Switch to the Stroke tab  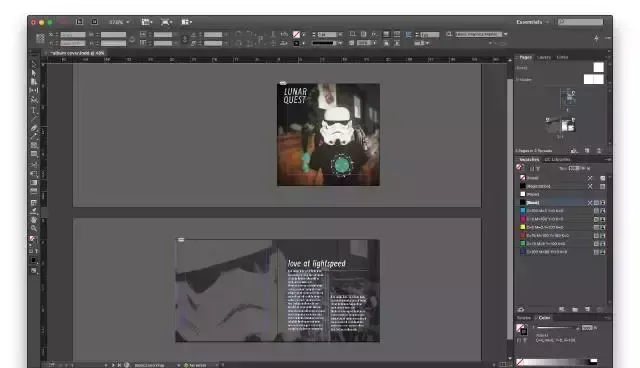click(x=524, y=318)
